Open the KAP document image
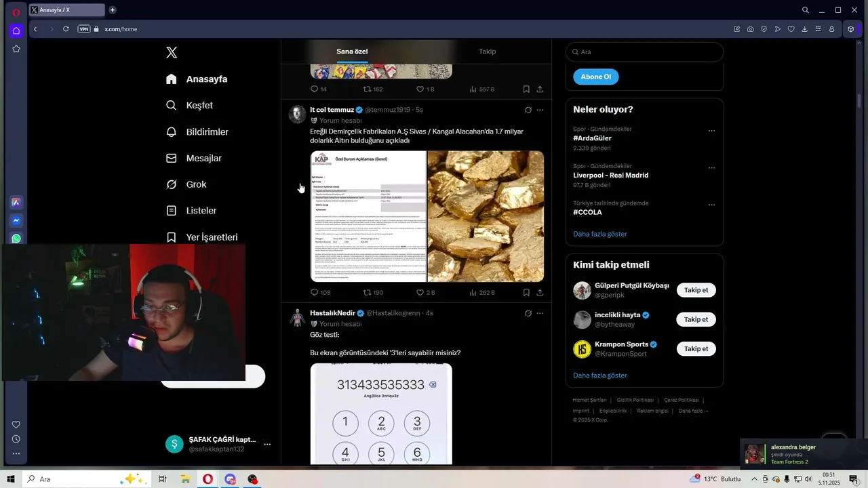Viewport: 868px width, 488px height. [368, 216]
